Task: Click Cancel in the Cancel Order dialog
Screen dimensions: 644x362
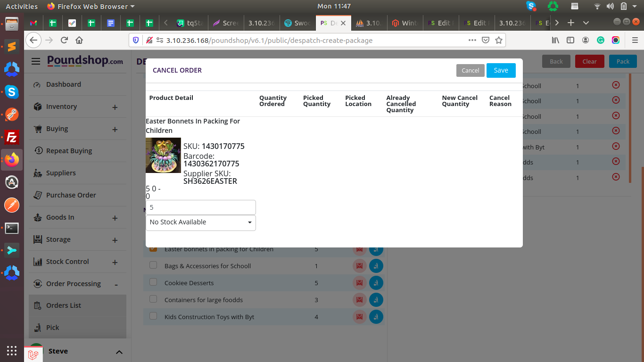Action: 470,70
